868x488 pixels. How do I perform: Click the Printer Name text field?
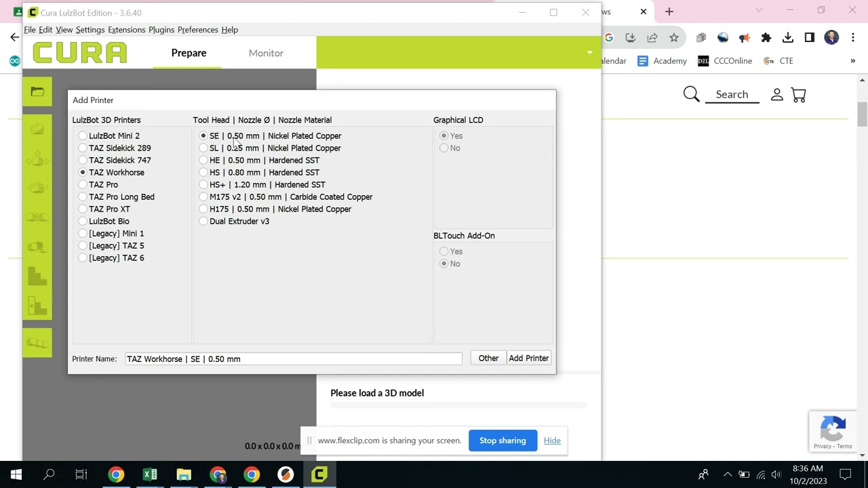(x=293, y=359)
